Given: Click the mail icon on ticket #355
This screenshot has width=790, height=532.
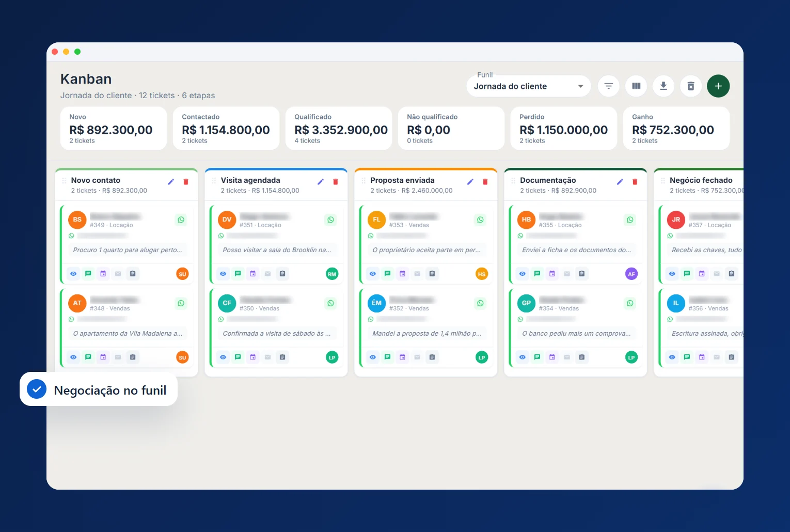Looking at the screenshot, I should pyautogui.click(x=567, y=274).
